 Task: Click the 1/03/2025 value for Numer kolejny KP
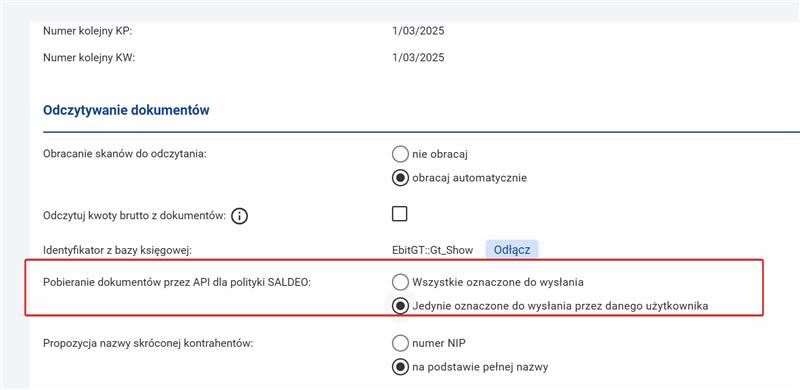click(418, 31)
